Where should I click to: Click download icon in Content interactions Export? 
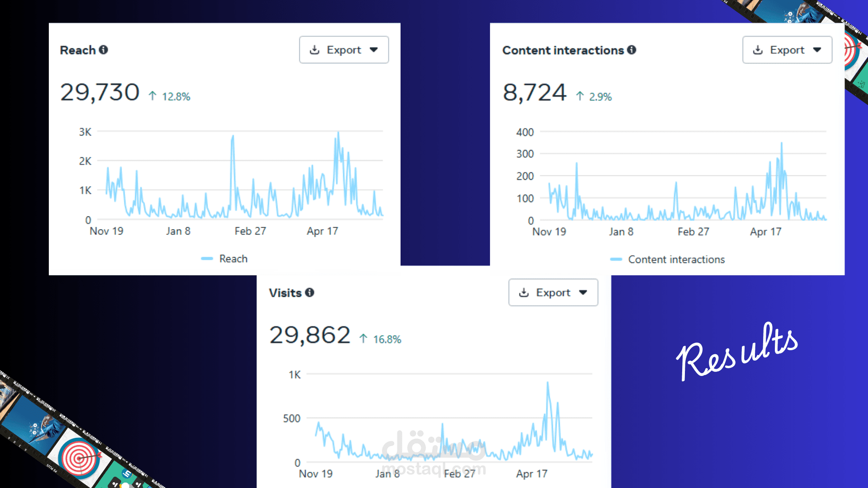(x=758, y=50)
